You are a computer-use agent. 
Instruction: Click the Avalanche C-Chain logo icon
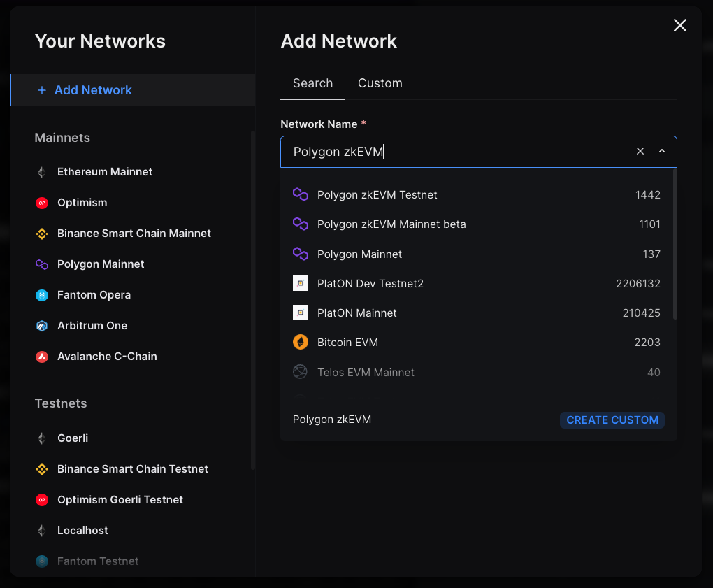pyautogui.click(x=42, y=357)
